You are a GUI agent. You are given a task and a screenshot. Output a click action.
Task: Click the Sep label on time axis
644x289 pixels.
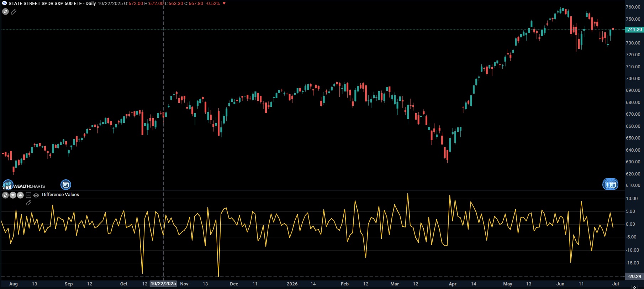[69, 284]
